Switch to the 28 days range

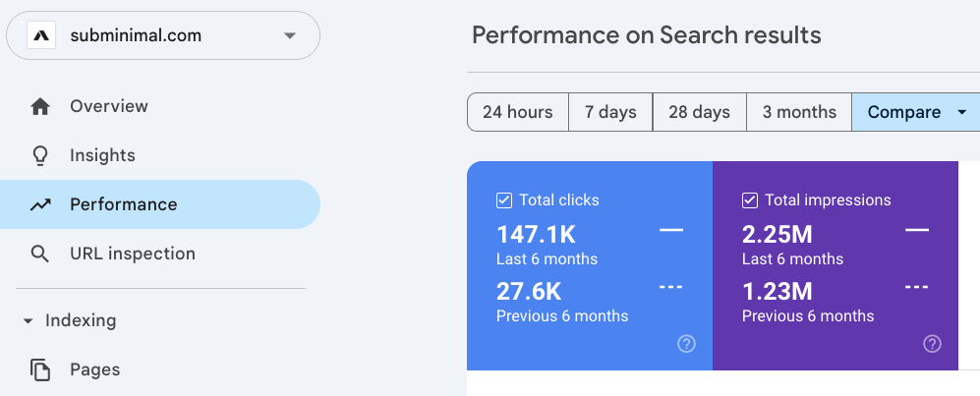699,112
